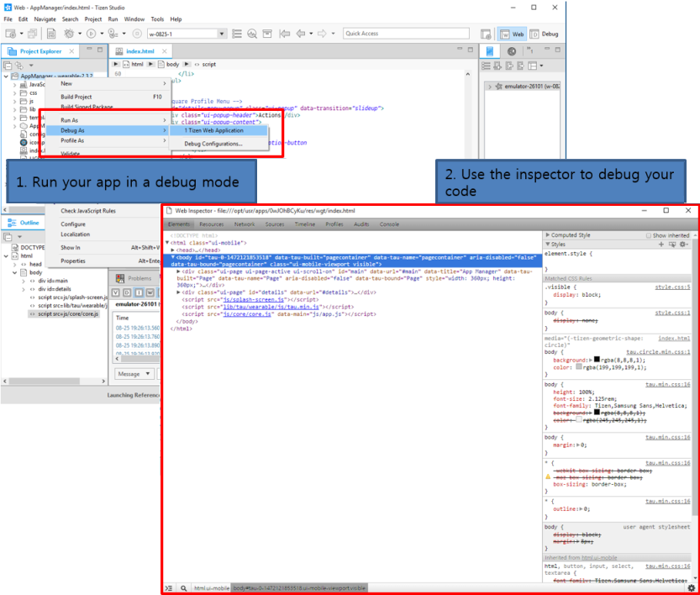This screenshot has height=595, width=700.
Task: Click the black background color swatch
Action: (597, 361)
